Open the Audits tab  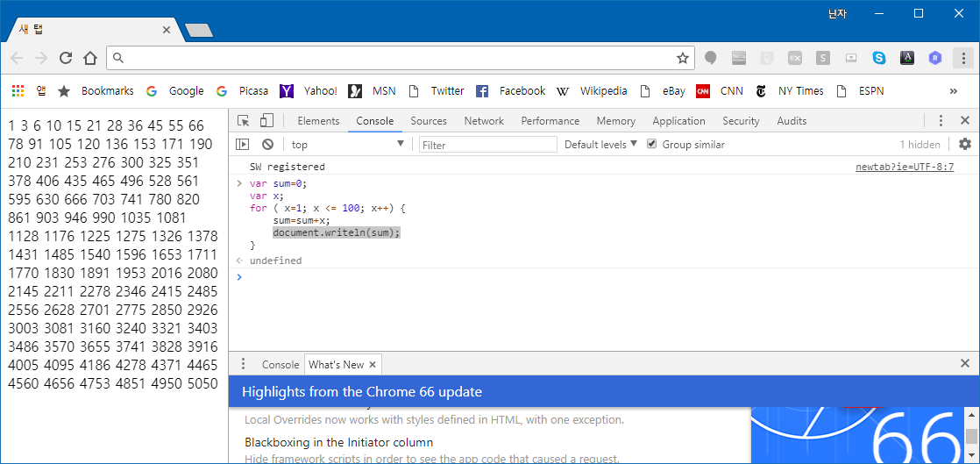pos(792,121)
